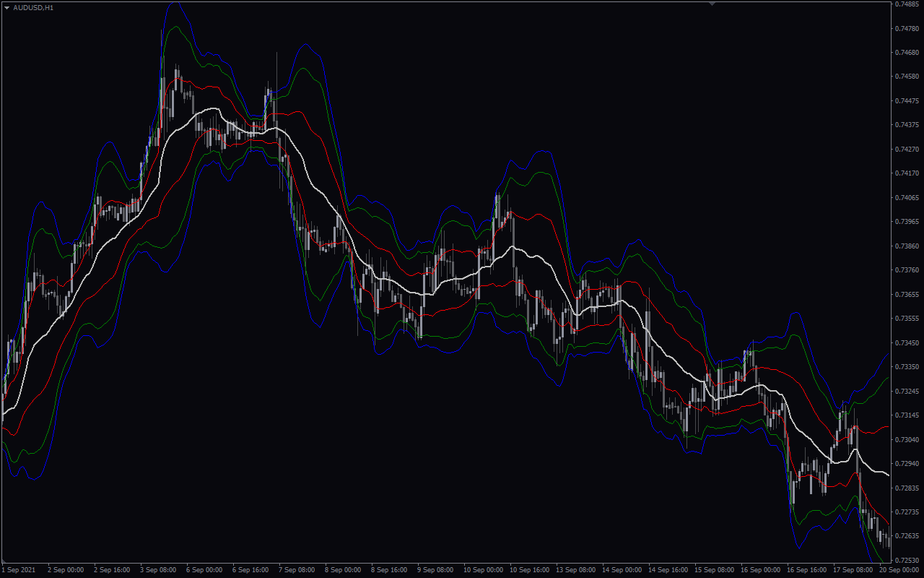The height and width of the screenshot is (578, 924).
Task: Click the small arrow marker at bottom-left corner
Action: coord(3,561)
